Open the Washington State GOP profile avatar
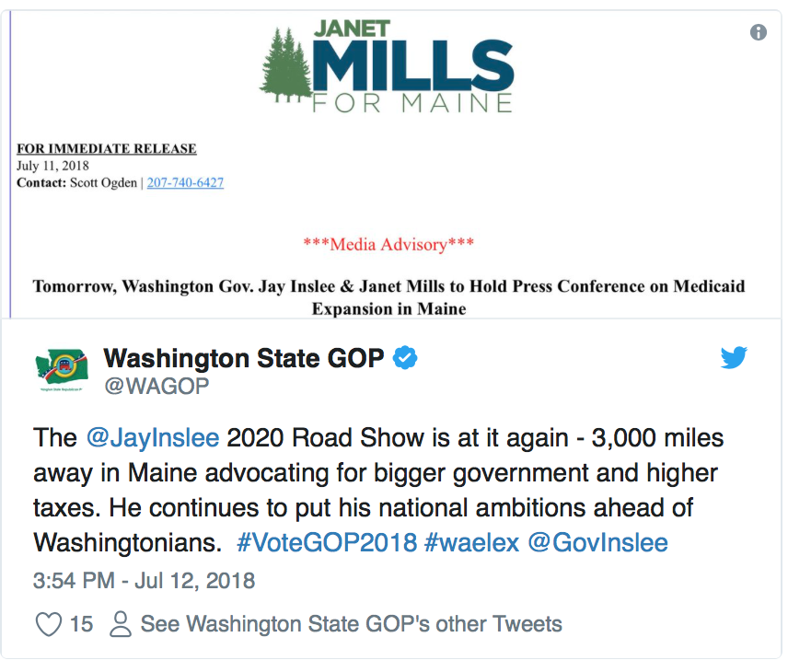Image resolution: width=788 pixels, height=672 pixels. (62, 370)
